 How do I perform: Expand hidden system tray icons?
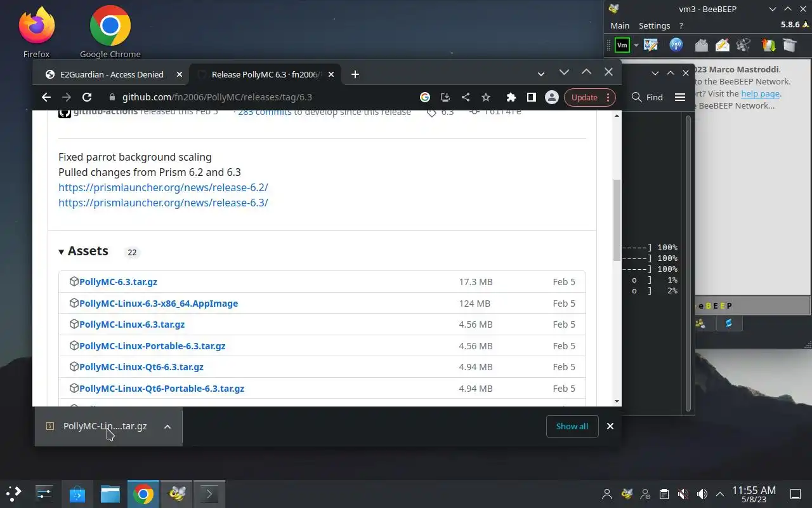pos(720,494)
